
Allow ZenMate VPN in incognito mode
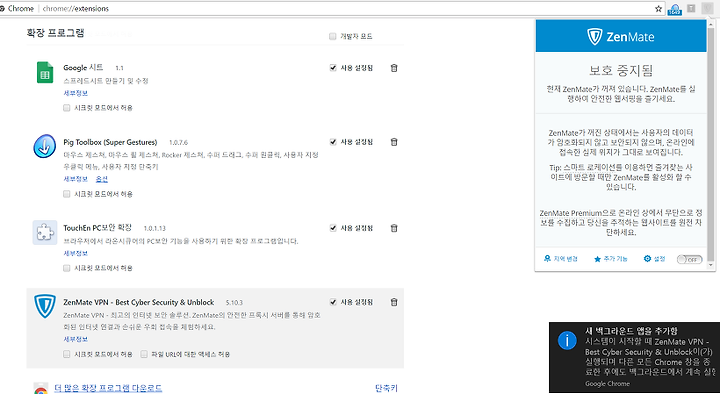67,355
